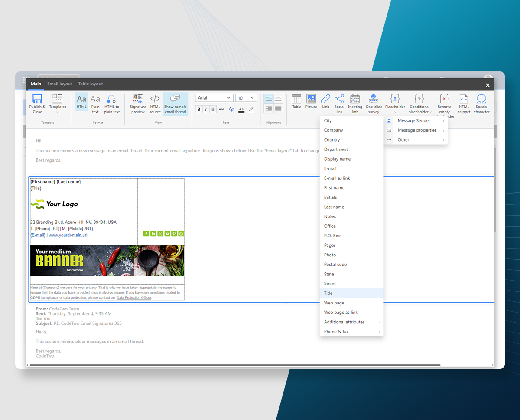This screenshot has width=520, height=420.
Task: Open the font color picker
Action: tap(241, 110)
